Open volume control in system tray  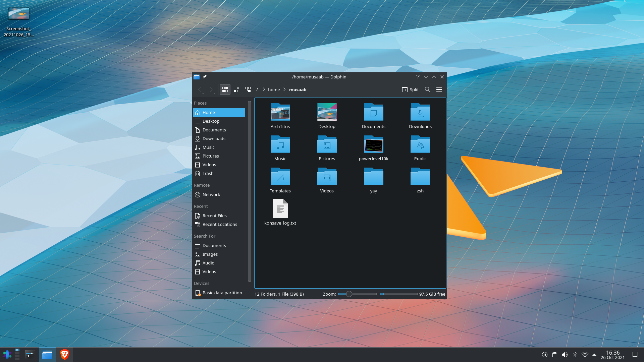[x=565, y=355]
